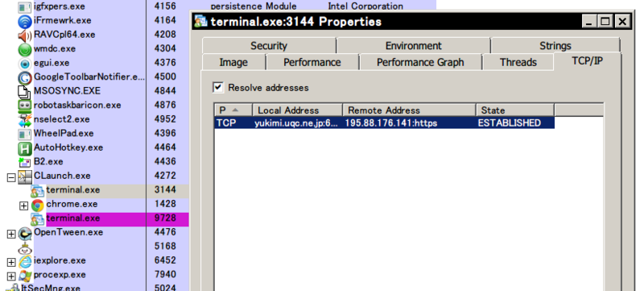This screenshot has width=644, height=291.
Task: Click the B2.exe mail icon
Action: tap(25, 162)
